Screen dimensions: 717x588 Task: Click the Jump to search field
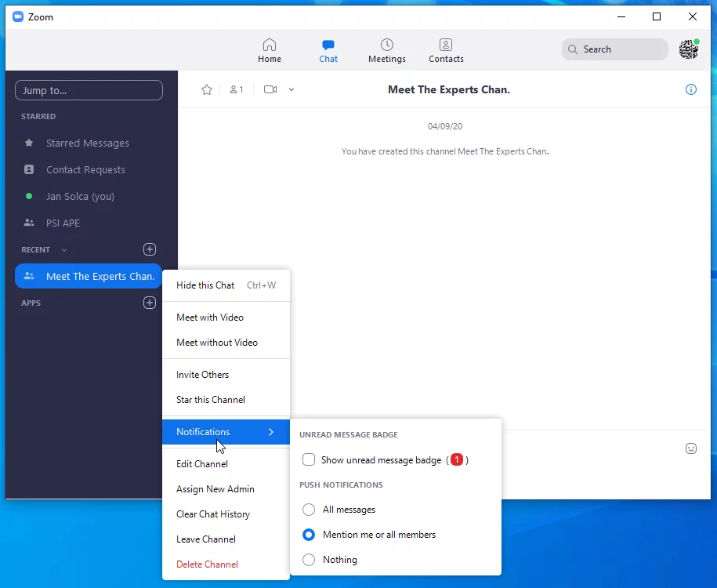click(x=89, y=90)
